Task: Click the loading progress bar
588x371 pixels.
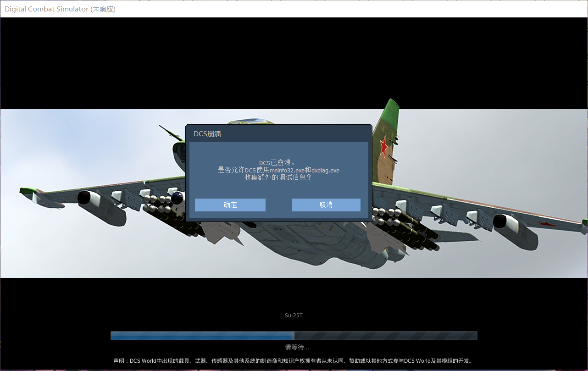Action: tap(294, 336)
